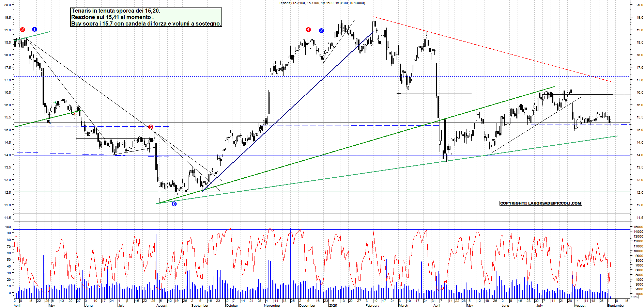Click the blue wave marker numbered 0

coord(174,204)
